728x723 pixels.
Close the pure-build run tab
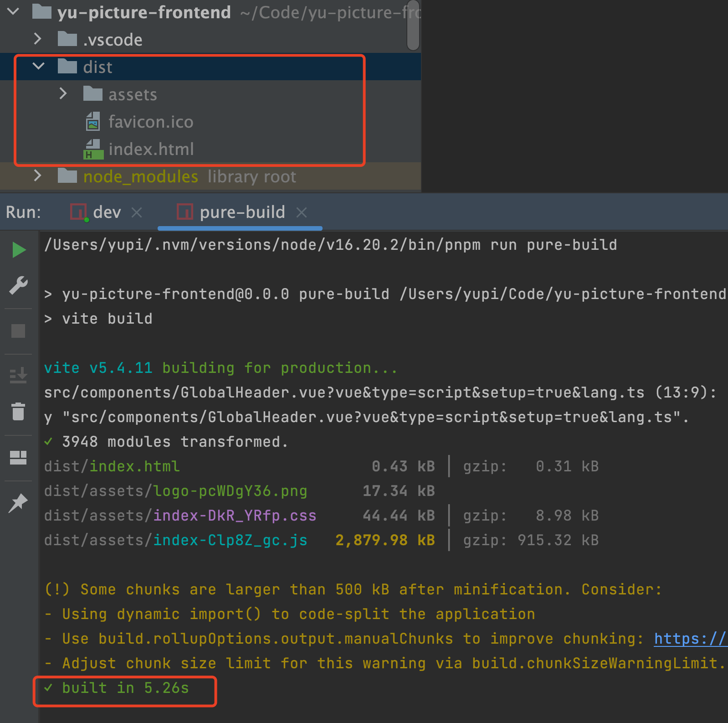tap(302, 212)
